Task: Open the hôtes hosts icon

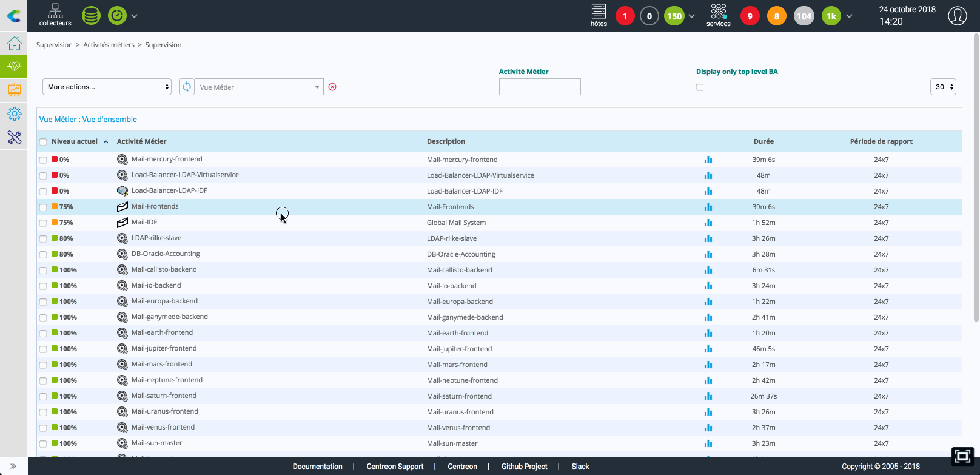Action: [599, 15]
